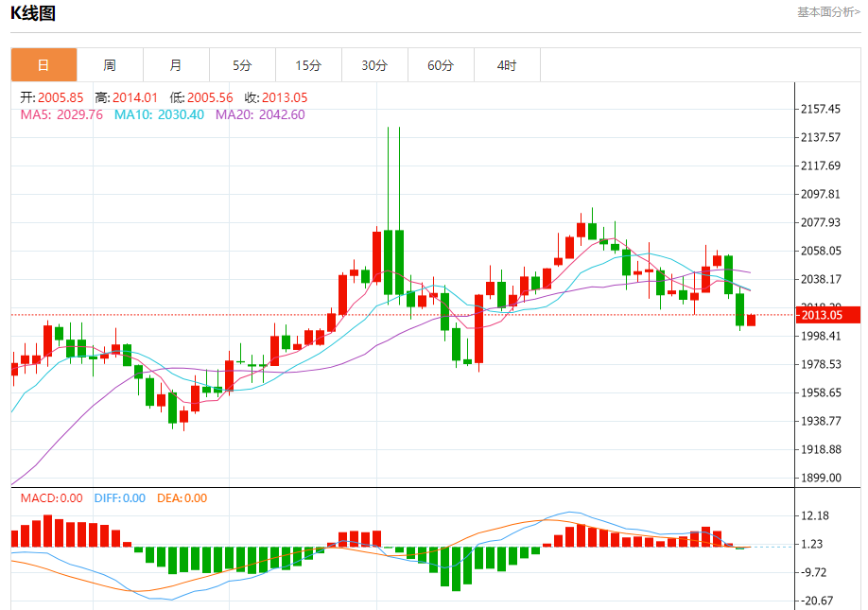
Task: Click the 1958.65 price axis label
Action: 821,392
